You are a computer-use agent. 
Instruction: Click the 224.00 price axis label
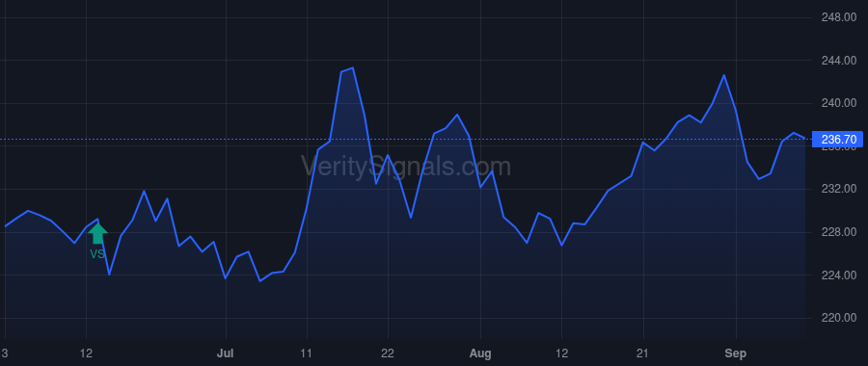(838, 275)
